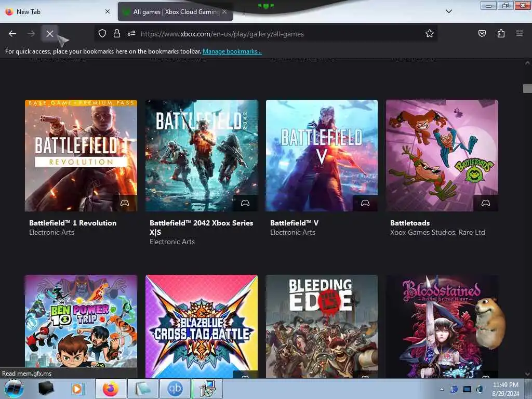Click controller icon on Battlefield V tile

365,203
